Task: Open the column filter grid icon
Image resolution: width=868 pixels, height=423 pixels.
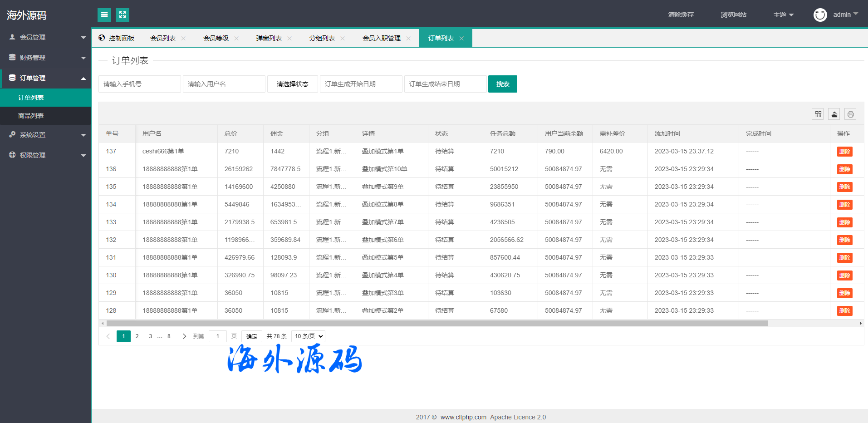Action: (x=818, y=114)
